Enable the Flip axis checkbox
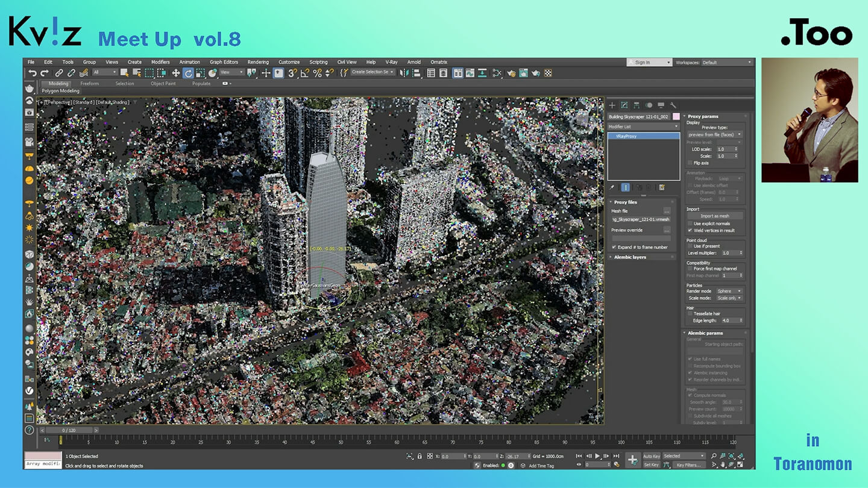 tap(690, 163)
